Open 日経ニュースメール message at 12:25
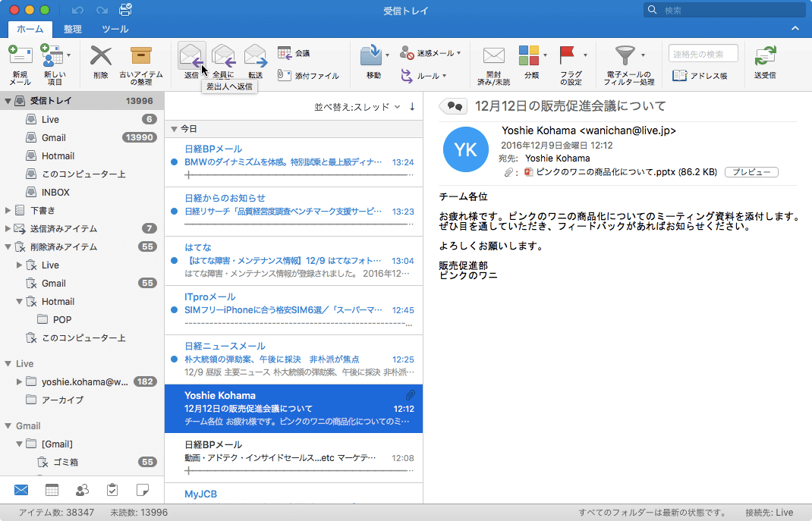 (294, 359)
